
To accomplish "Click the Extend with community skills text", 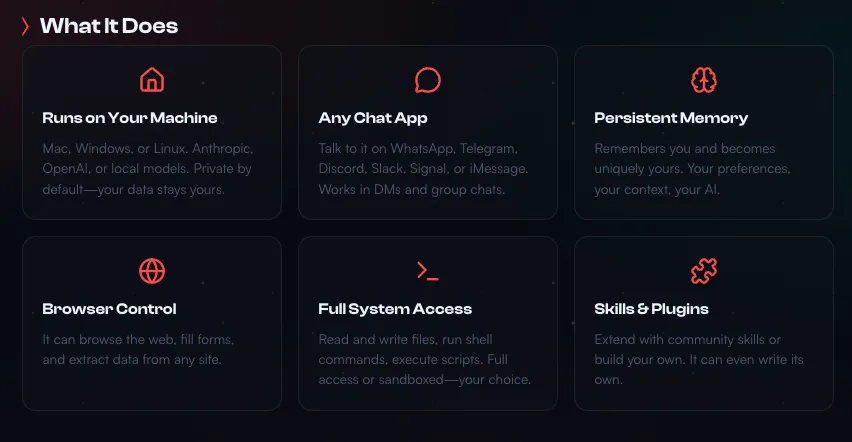I will pos(698,359).
